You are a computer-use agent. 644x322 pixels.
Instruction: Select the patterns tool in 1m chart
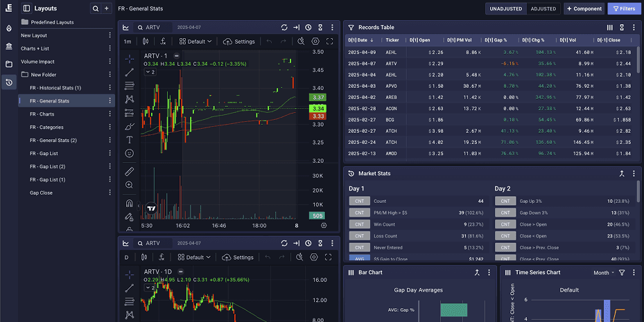point(130,99)
